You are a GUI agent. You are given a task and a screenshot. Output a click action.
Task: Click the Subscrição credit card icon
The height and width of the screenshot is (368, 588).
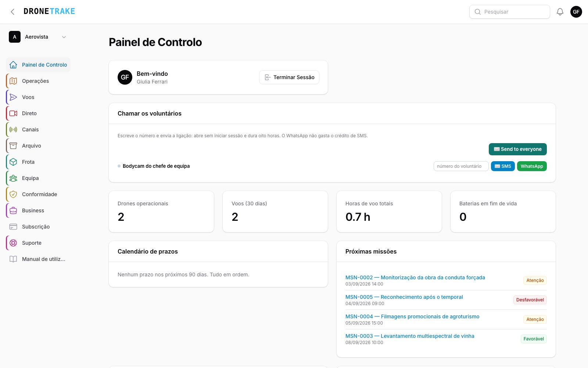[13, 227]
